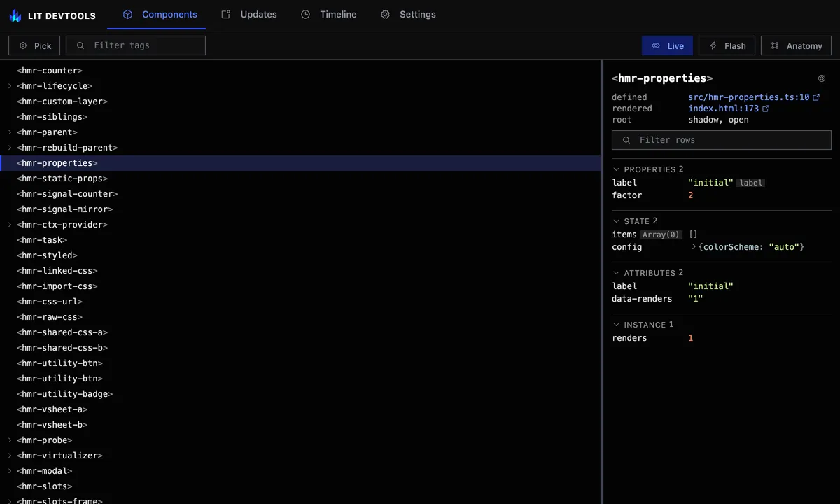The width and height of the screenshot is (840, 504).
Task: Expand the hmr-ctx-provider tree node
Action: (10, 225)
